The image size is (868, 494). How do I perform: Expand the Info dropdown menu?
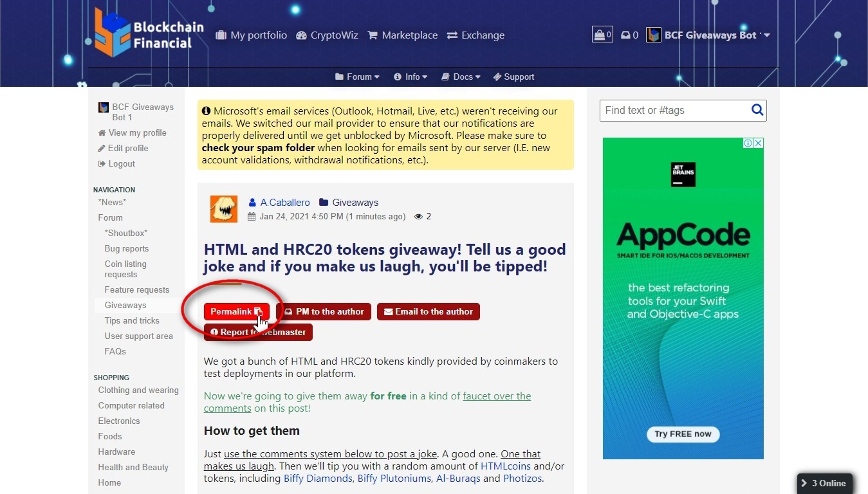pos(411,77)
